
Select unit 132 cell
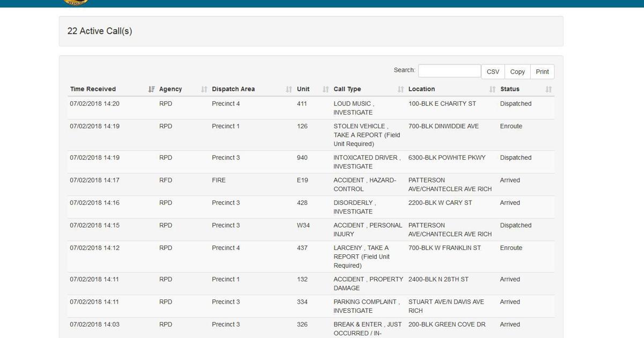coord(302,279)
